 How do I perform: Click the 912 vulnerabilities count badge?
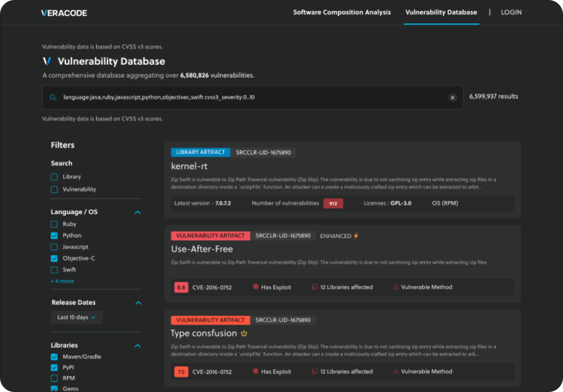point(333,203)
